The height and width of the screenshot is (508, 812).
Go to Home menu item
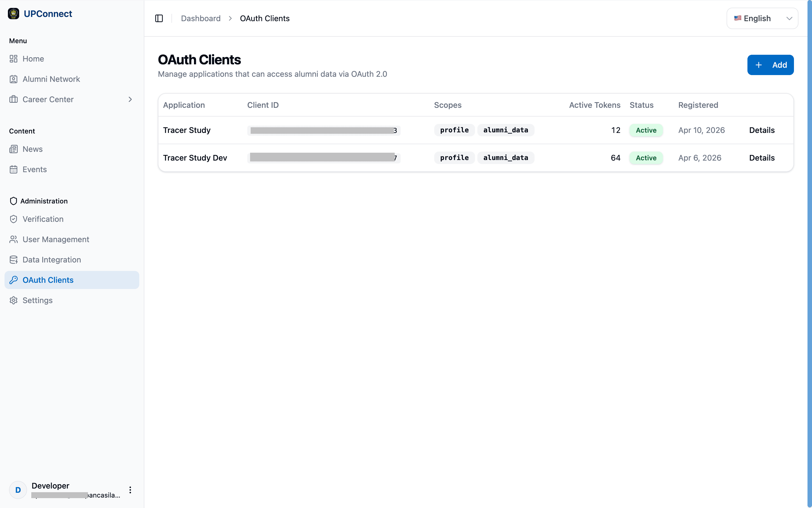[x=72, y=59]
